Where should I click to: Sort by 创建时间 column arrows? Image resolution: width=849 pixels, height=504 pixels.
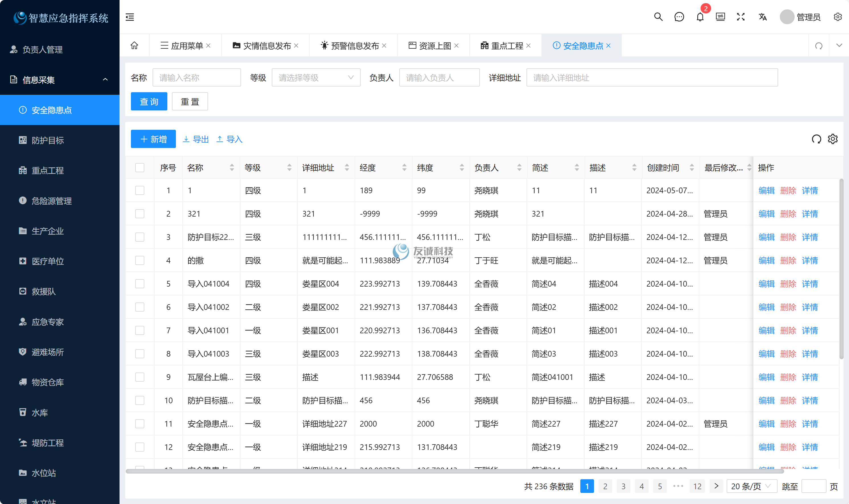(692, 167)
